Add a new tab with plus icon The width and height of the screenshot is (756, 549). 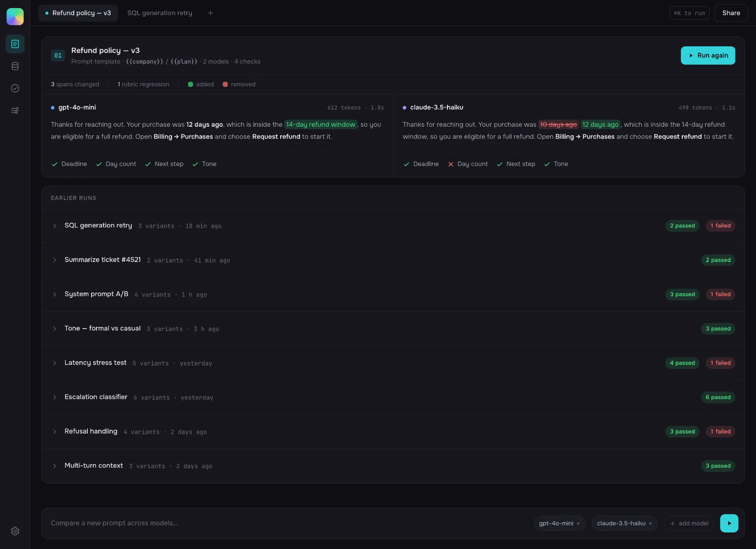[x=211, y=13]
